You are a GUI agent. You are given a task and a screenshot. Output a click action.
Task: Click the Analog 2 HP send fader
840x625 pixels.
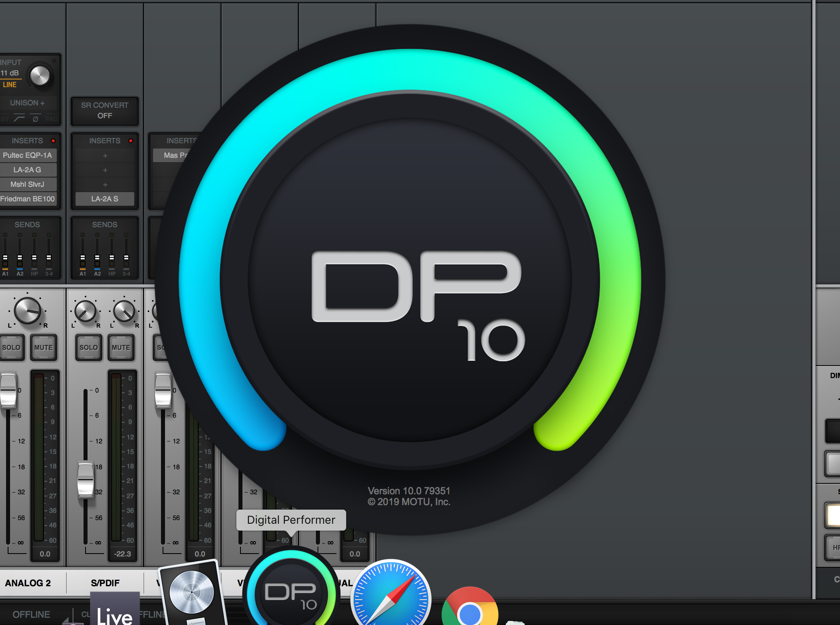pos(34,257)
